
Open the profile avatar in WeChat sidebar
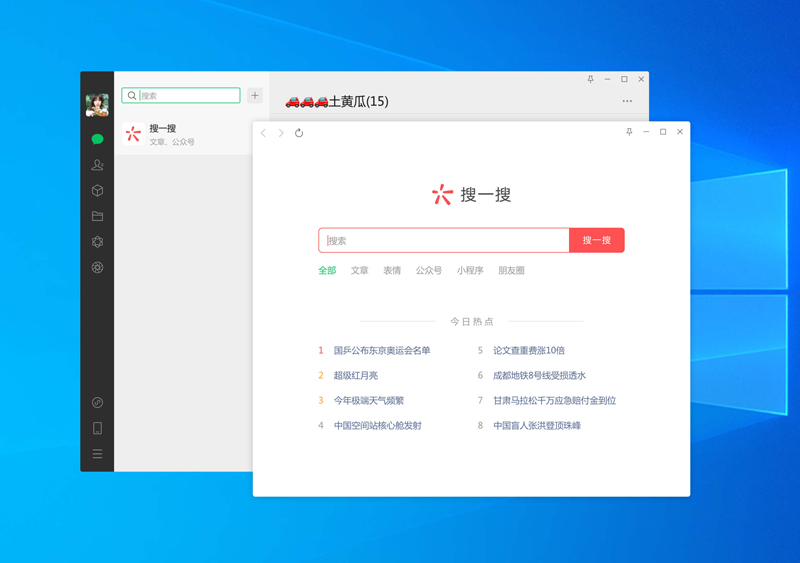97,105
